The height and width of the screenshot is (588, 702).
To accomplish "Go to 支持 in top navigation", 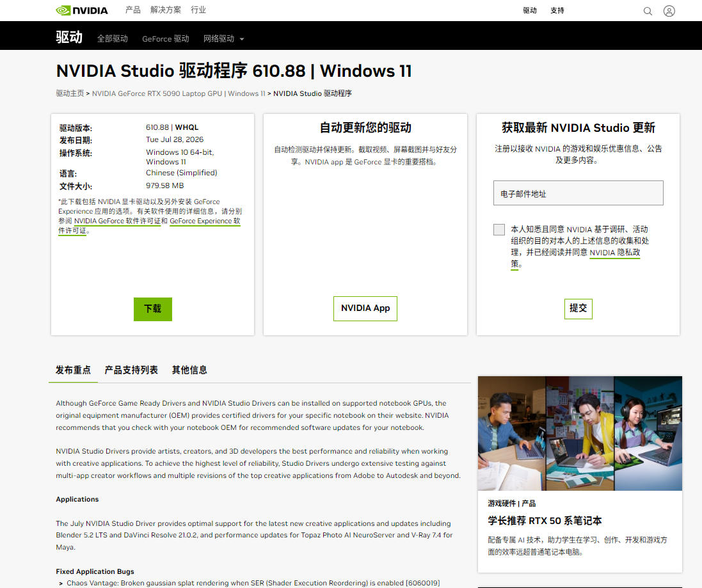I will pos(557,10).
